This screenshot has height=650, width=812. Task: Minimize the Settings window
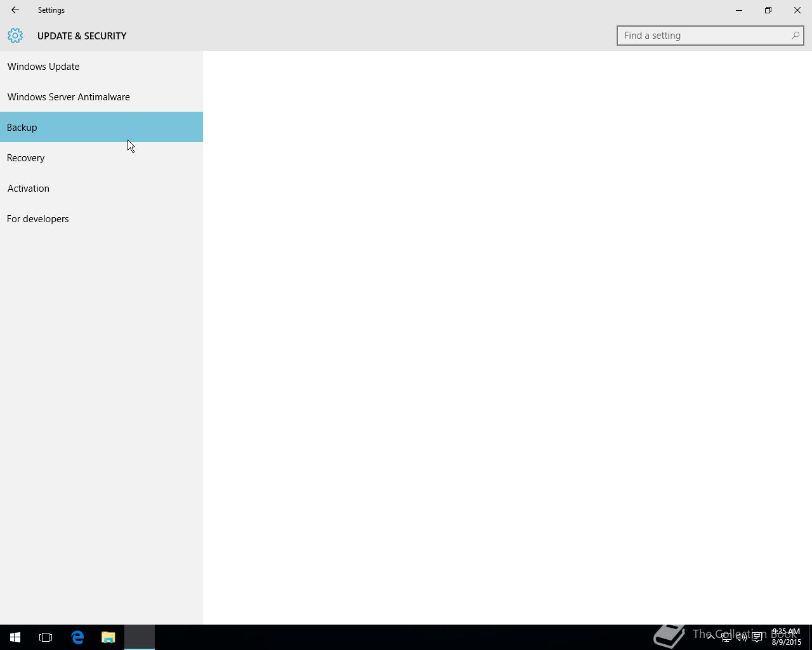(x=739, y=10)
